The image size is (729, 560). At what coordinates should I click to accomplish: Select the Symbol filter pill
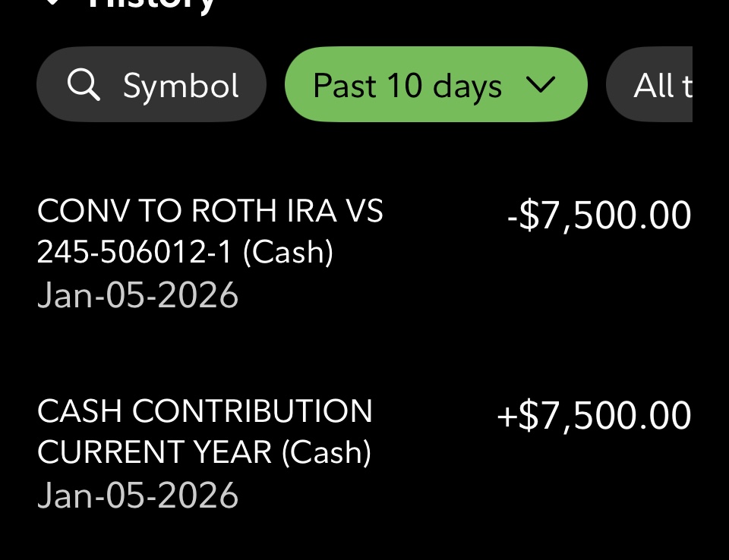(x=151, y=86)
